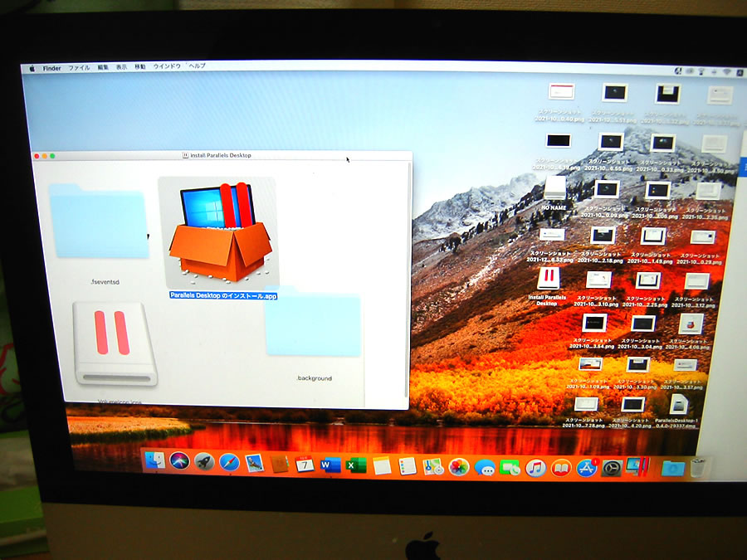Image resolution: width=747 pixels, height=560 pixels.
Task: Click the .fseventsd folder label
Action: (x=105, y=282)
